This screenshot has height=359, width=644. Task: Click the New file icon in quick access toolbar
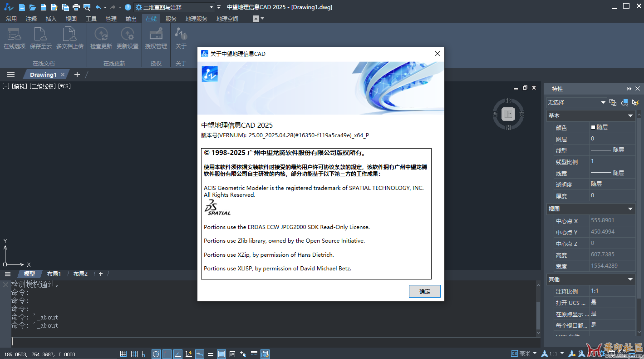tap(21, 7)
